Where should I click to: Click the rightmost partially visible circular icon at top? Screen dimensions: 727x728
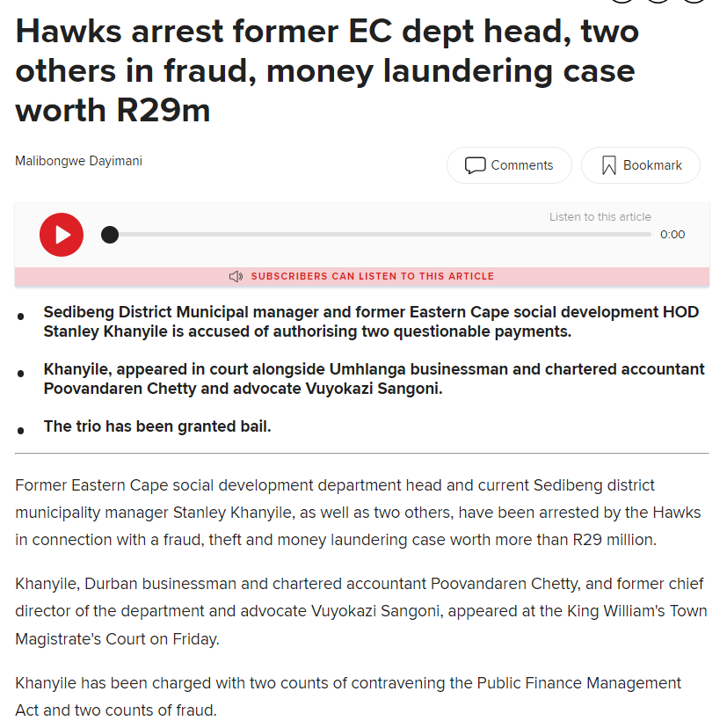tap(694, 2)
